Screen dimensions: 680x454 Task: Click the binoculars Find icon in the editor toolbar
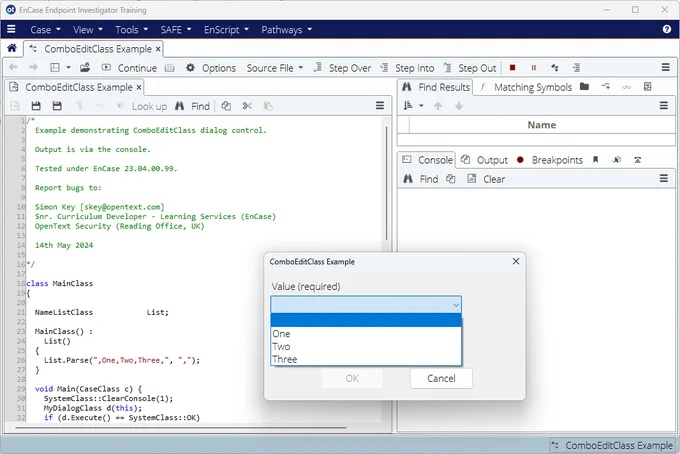[180, 106]
